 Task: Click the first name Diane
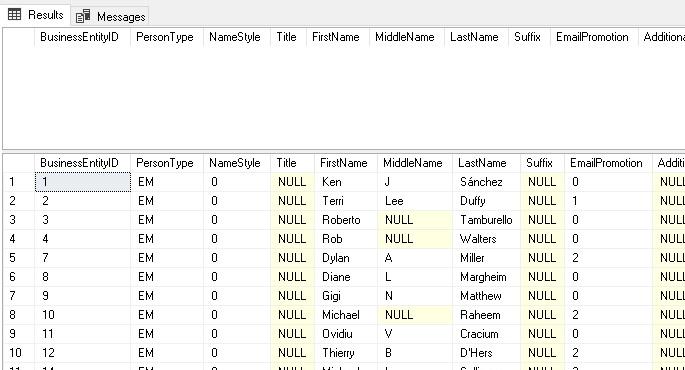(x=336, y=277)
